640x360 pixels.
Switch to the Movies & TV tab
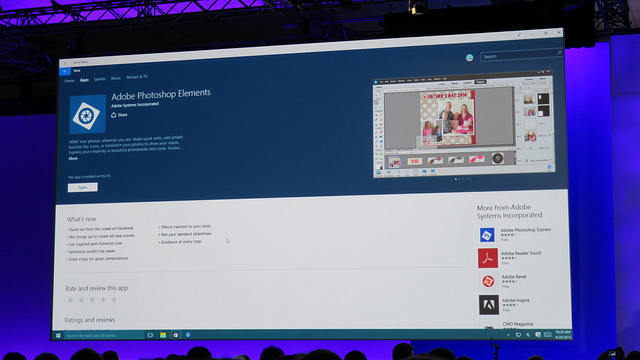pyautogui.click(x=137, y=77)
